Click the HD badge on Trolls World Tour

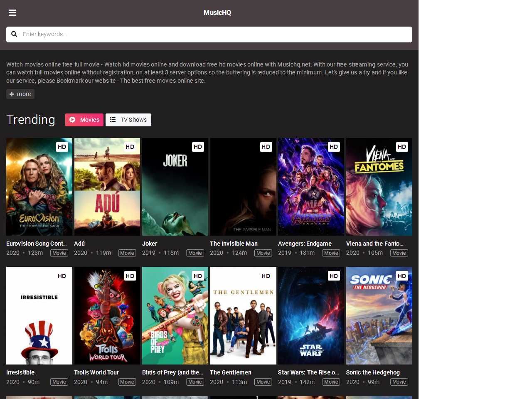(x=130, y=276)
